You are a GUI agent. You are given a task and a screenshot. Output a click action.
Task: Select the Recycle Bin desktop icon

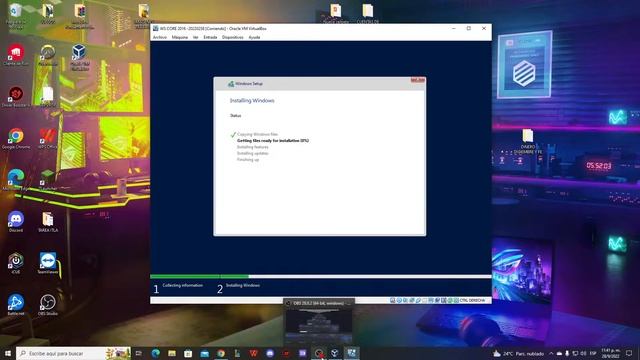[16, 16]
